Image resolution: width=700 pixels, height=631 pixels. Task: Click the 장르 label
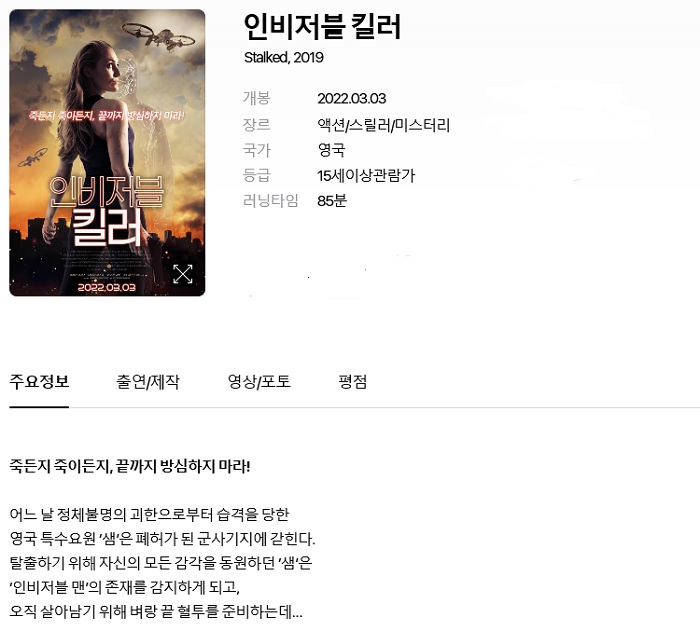(x=257, y=125)
